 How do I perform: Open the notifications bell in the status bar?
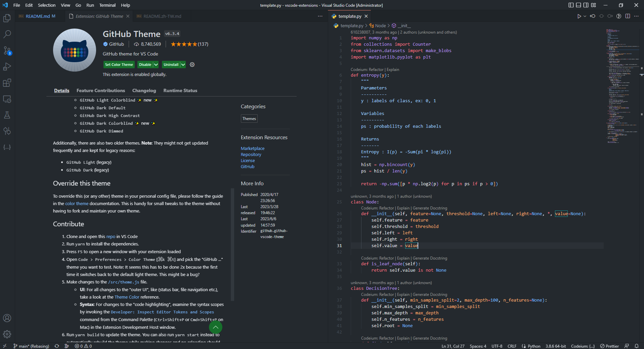tap(637, 346)
